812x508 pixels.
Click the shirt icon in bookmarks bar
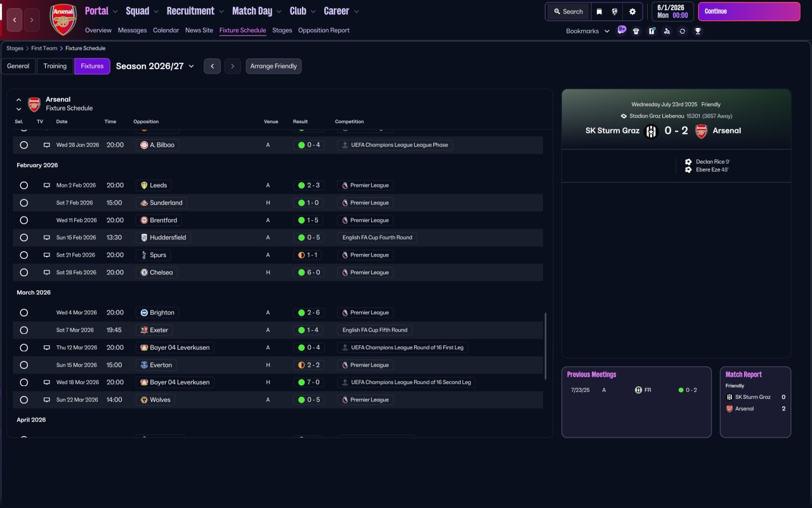point(636,31)
